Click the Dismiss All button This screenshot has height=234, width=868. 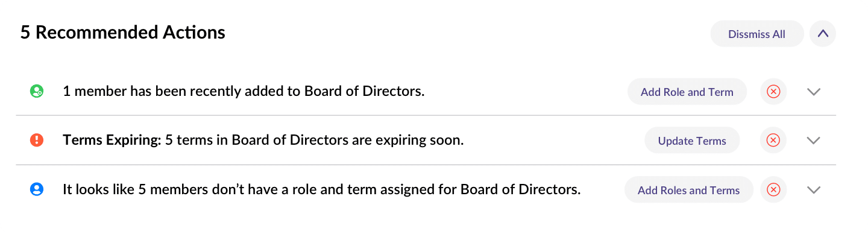[757, 34]
